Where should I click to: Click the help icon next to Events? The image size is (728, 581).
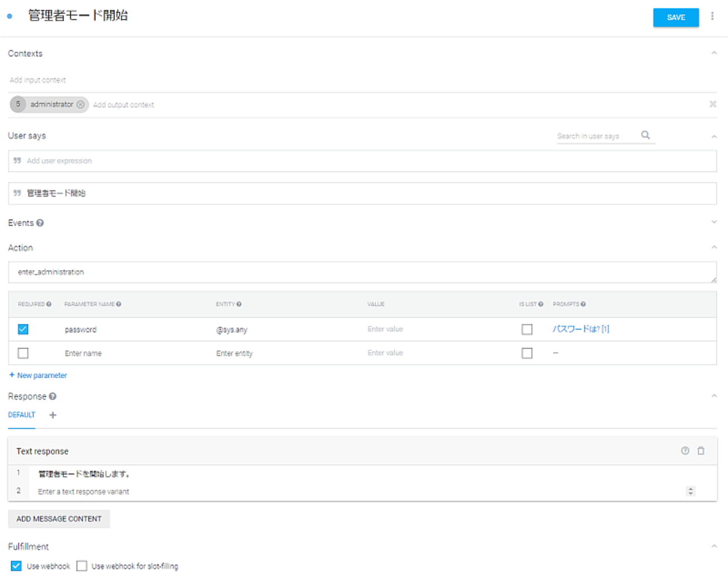[40, 223]
